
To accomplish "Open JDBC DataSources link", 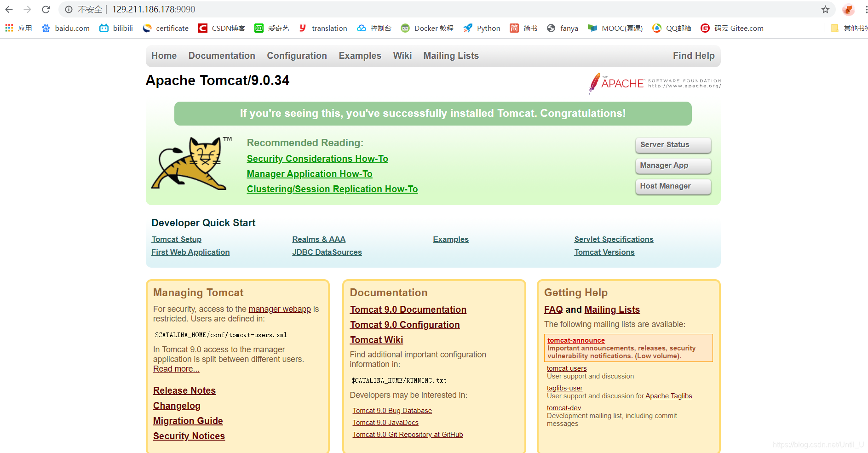I will [327, 252].
